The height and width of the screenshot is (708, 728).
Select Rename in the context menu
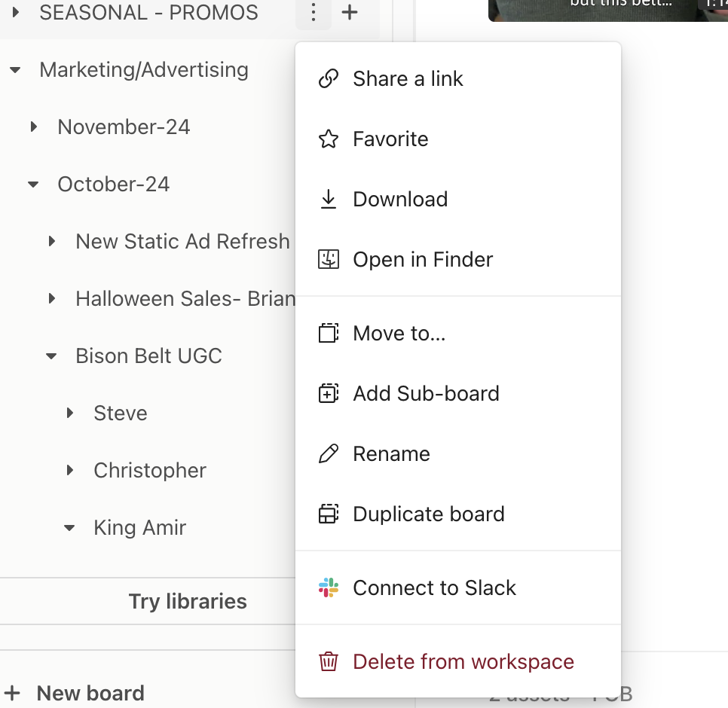391,454
